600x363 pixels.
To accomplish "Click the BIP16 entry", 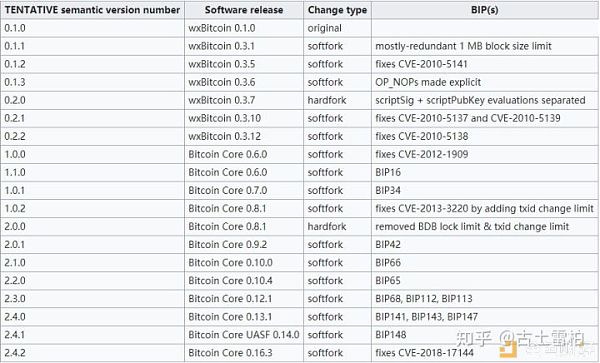I will tap(388, 172).
